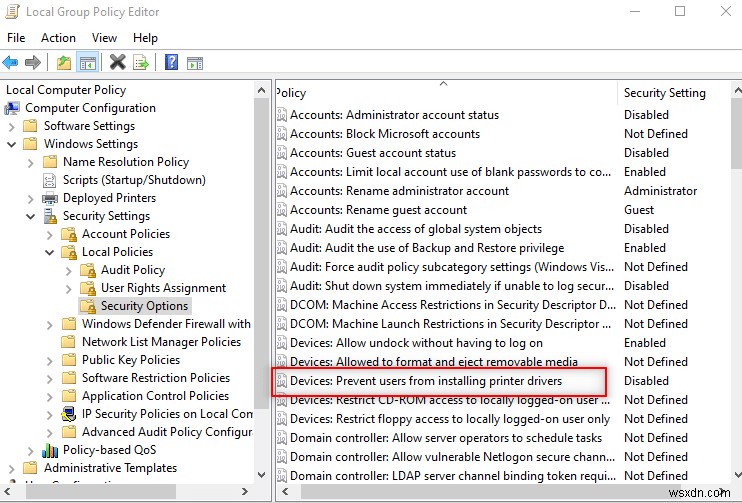Select Local Computer Policy root node
Screen dimensions: 742x503
pos(66,90)
